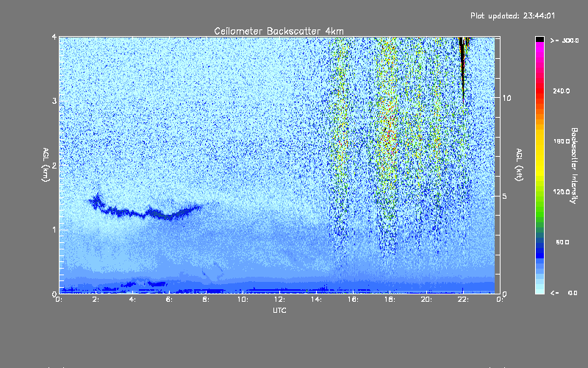Select the '22:' UTC time tick

[464, 300]
